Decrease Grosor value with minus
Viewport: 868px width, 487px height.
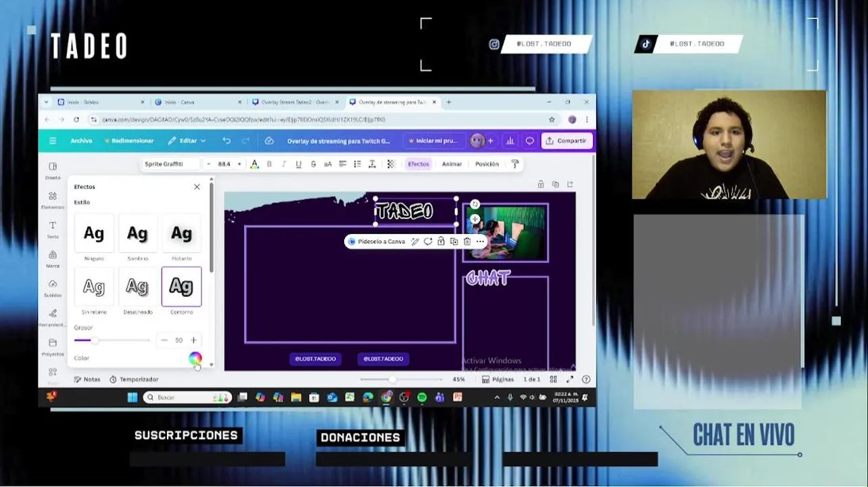click(x=164, y=340)
